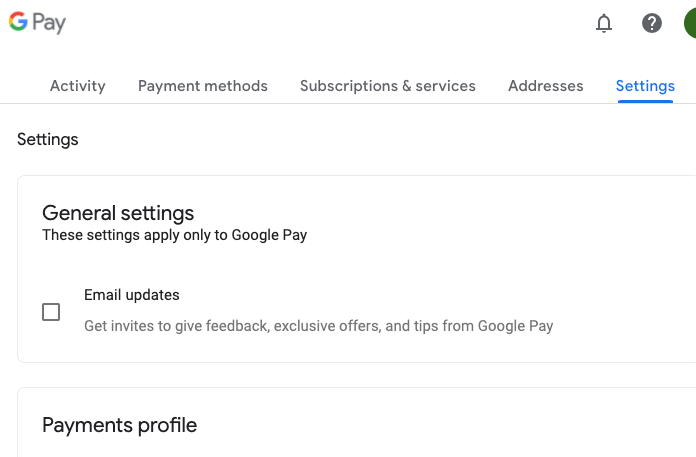The width and height of the screenshot is (696, 457).
Task: Switch to the Activity tab
Action: coord(78,86)
